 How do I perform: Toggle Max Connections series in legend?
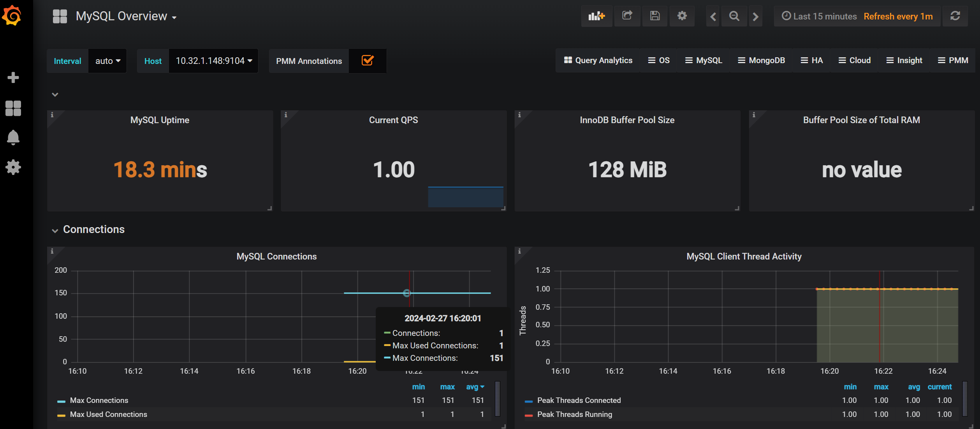tap(99, 401)
